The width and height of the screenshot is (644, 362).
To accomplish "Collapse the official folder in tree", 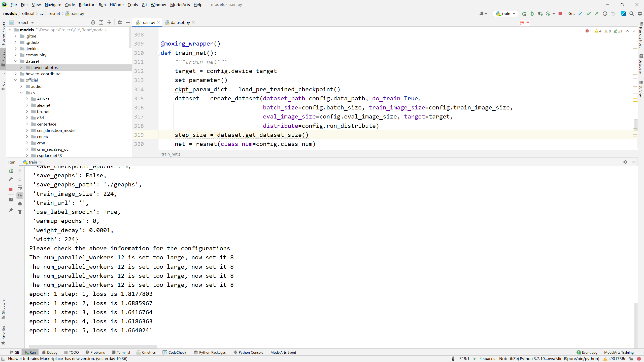I will (16, 80).
